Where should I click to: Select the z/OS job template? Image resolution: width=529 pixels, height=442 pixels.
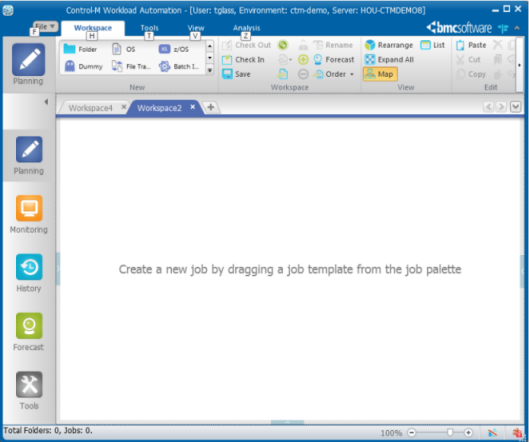point(174,49)
